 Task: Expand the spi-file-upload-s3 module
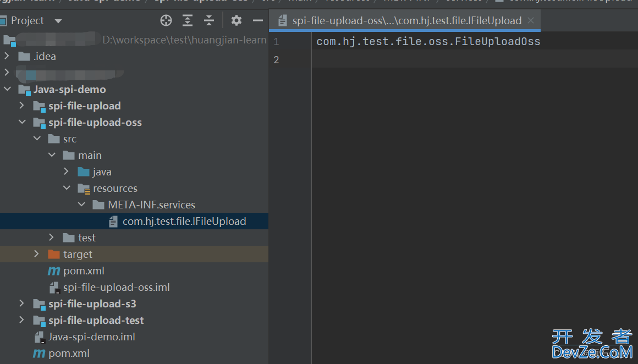[21, 304]
